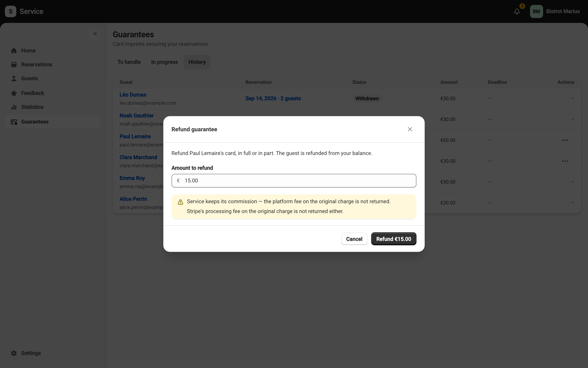Select the History tab
Screen dimensions: 588x368
pos(197,62)
